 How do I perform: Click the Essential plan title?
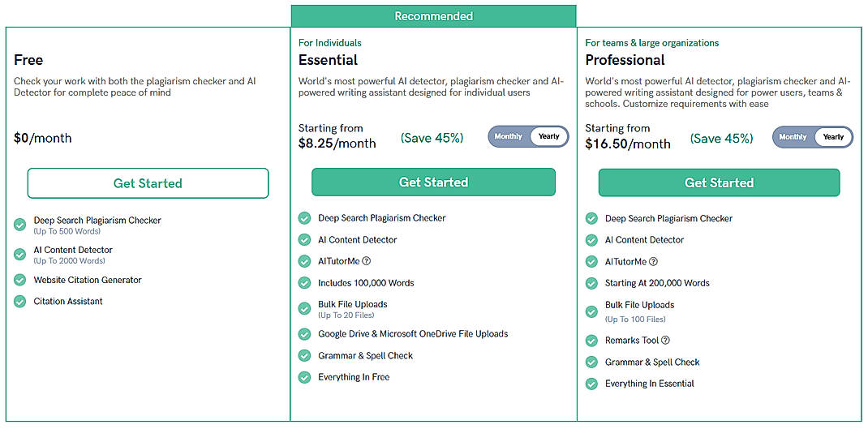(x=328, y=60)
